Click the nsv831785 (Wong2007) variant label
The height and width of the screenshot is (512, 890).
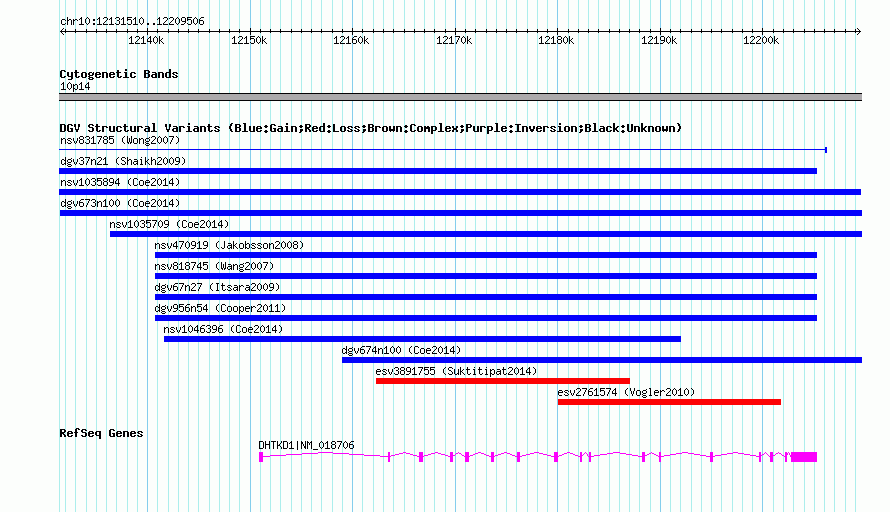click(x=120, y=140)
